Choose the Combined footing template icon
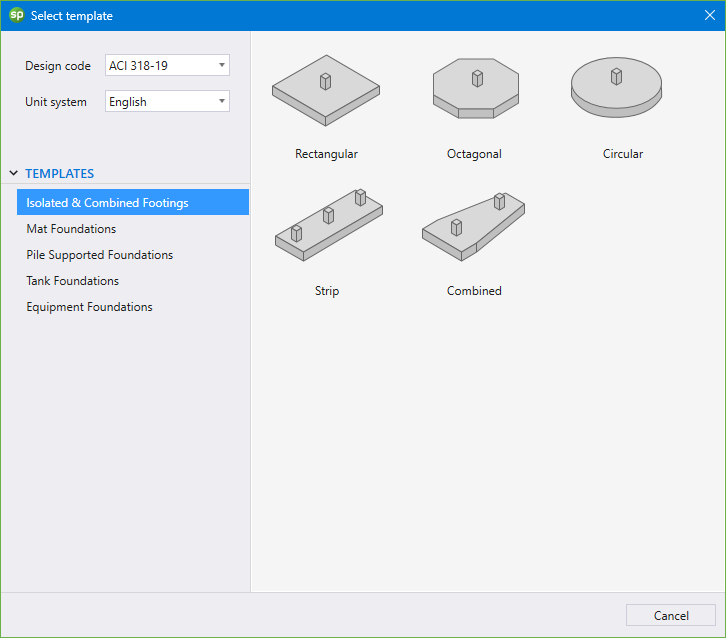This screenshot has width=726, height=638. 474,226
